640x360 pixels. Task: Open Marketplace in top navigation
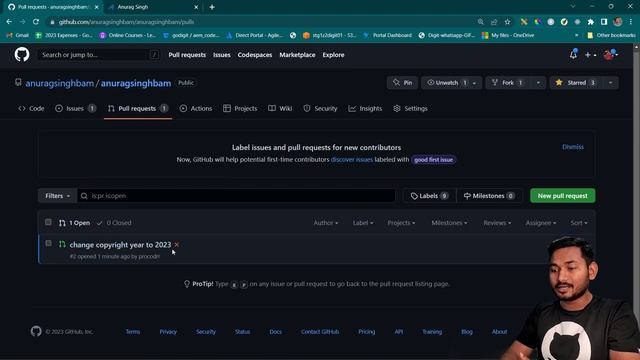[297, 55]
